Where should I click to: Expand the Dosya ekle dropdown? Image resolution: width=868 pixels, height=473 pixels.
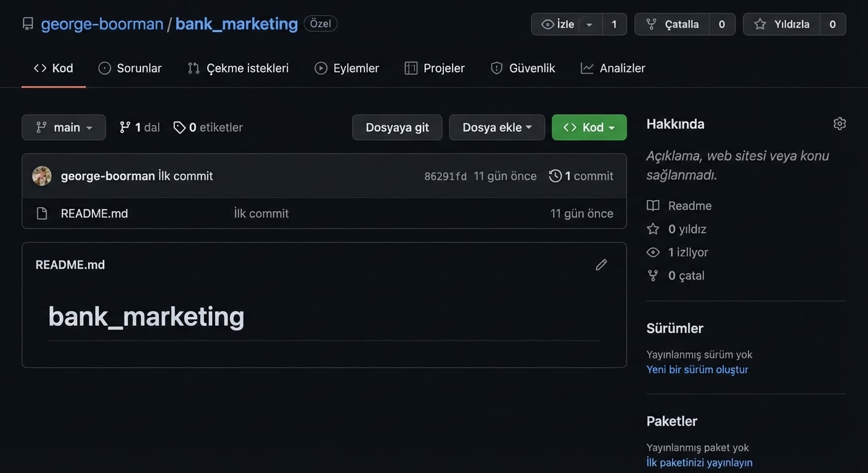pos(497,127)
